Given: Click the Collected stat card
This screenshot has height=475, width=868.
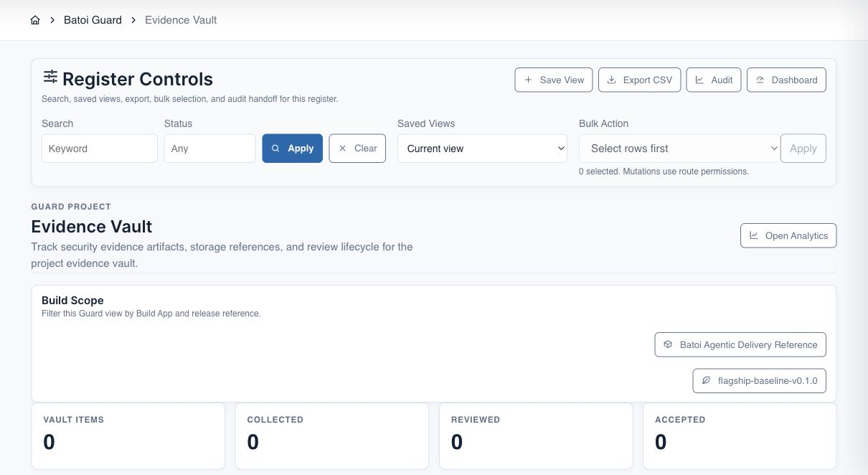Looking at the screenshot, I should point(332,436).
